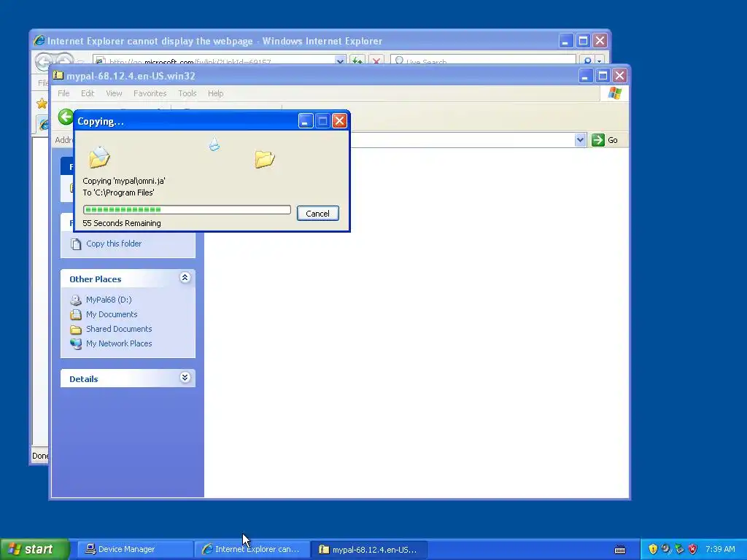The height and width of the screenshot is (560, 747).
Task: Click the Copy this folder icon
Action: pos(76,244)
